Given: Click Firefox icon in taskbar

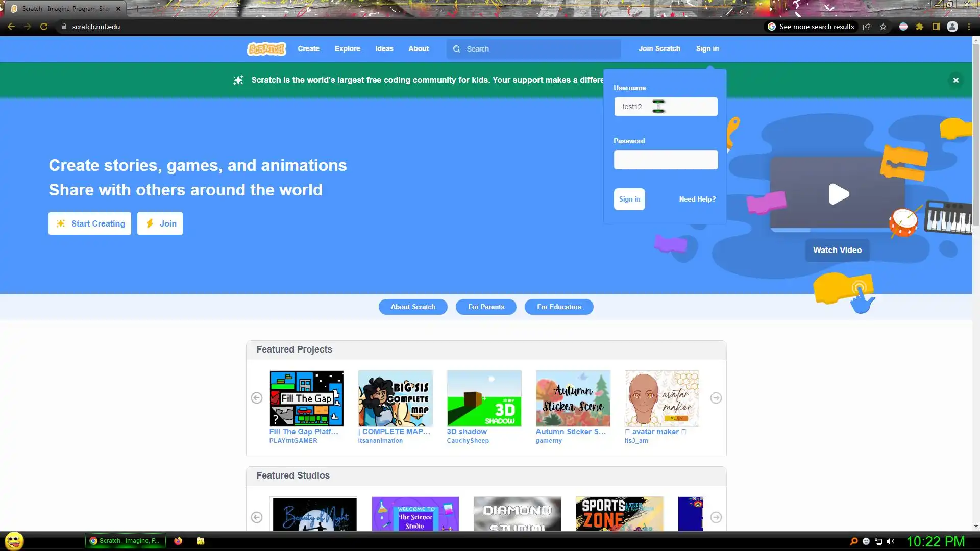Looking at the screenshot, I should tap(178, 541).
